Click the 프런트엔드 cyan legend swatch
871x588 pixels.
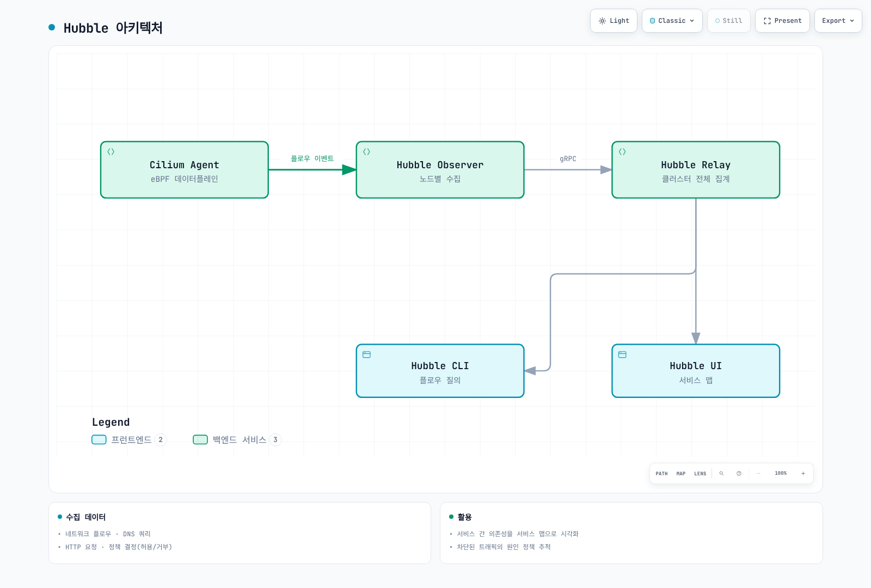(99, 440)
